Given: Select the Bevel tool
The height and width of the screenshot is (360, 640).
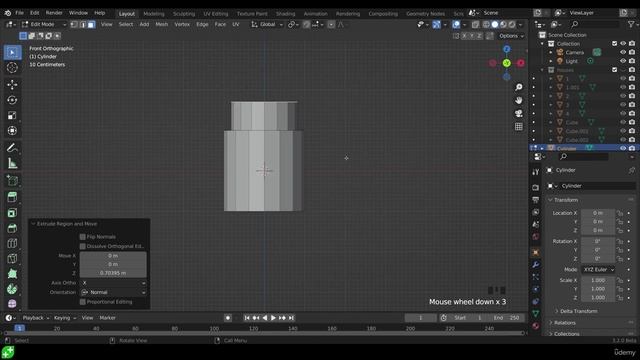Looking at the screenshot, I should pyautogui.click(x=12, y=228).
